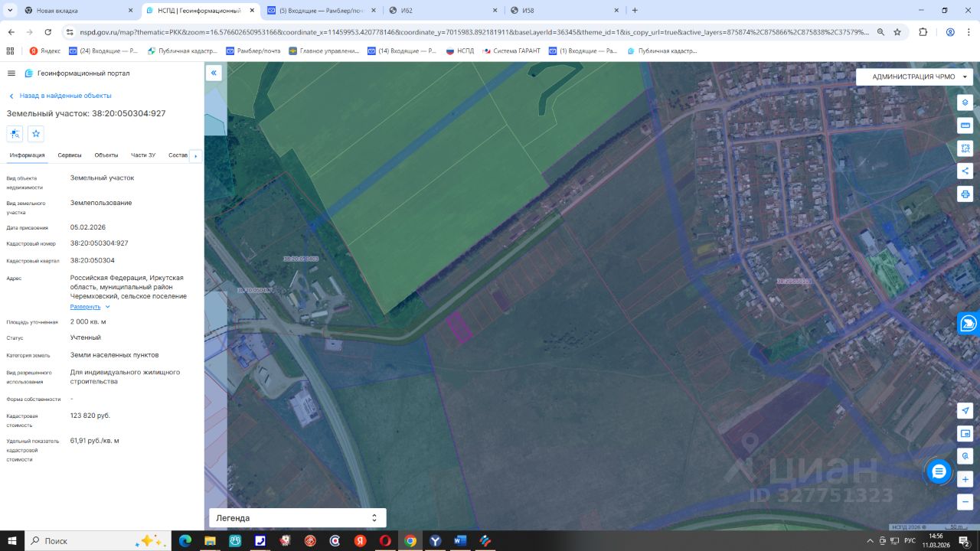The height and width of the screenshot is (551, 980).
Task: Switch to the Объекты tab
Action: (106, 155)
